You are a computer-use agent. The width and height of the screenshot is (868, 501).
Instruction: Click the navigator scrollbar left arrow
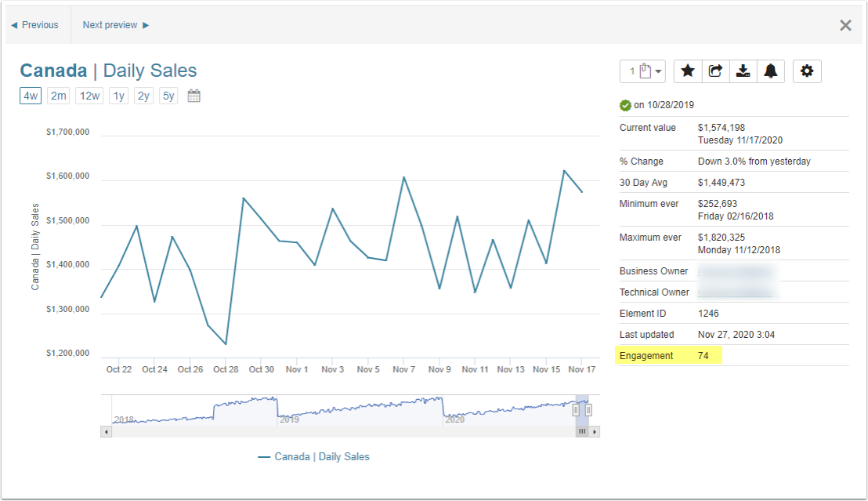105,431
